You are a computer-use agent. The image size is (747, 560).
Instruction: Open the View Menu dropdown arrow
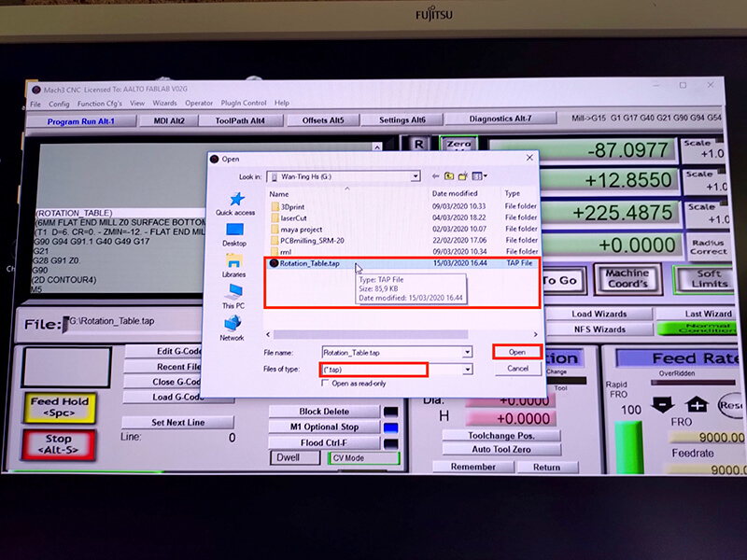(x=486, y=175)
